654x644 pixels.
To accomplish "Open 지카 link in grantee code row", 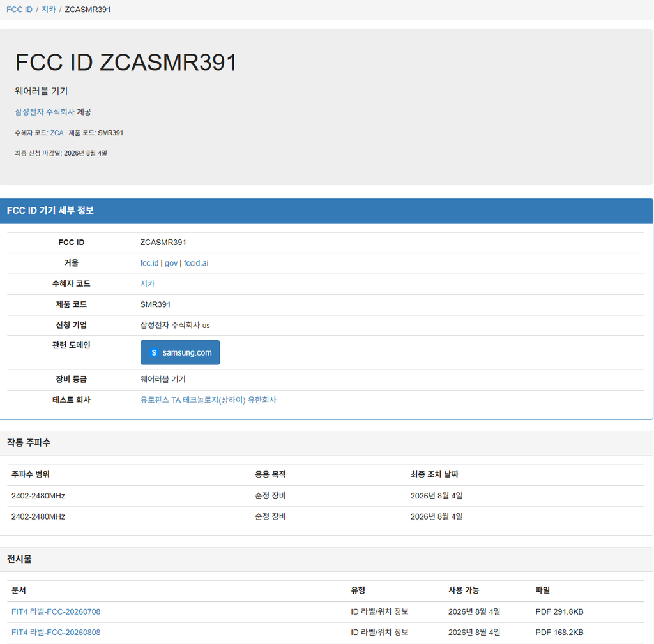I will click(x=148, y=283).
